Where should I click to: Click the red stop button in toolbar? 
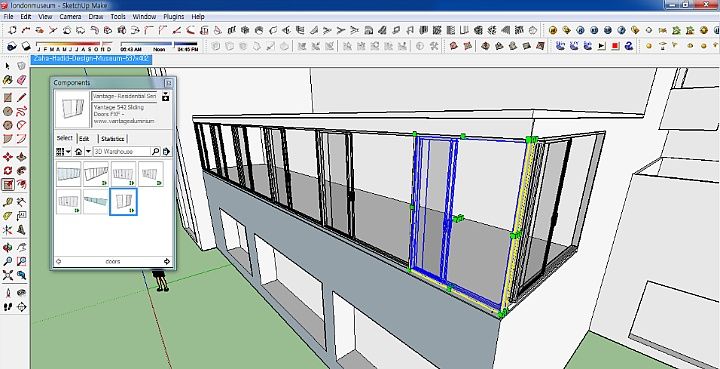click(x=615, y=45)
